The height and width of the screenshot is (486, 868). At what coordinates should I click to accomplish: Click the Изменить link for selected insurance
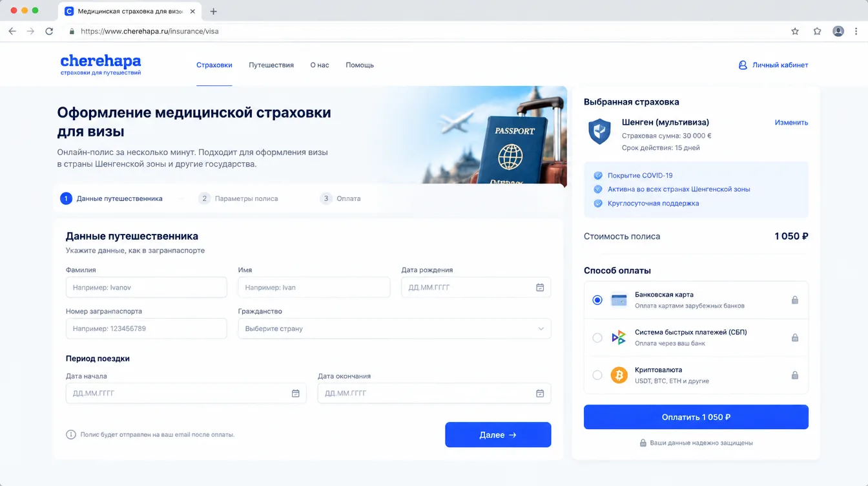[791, 122]
